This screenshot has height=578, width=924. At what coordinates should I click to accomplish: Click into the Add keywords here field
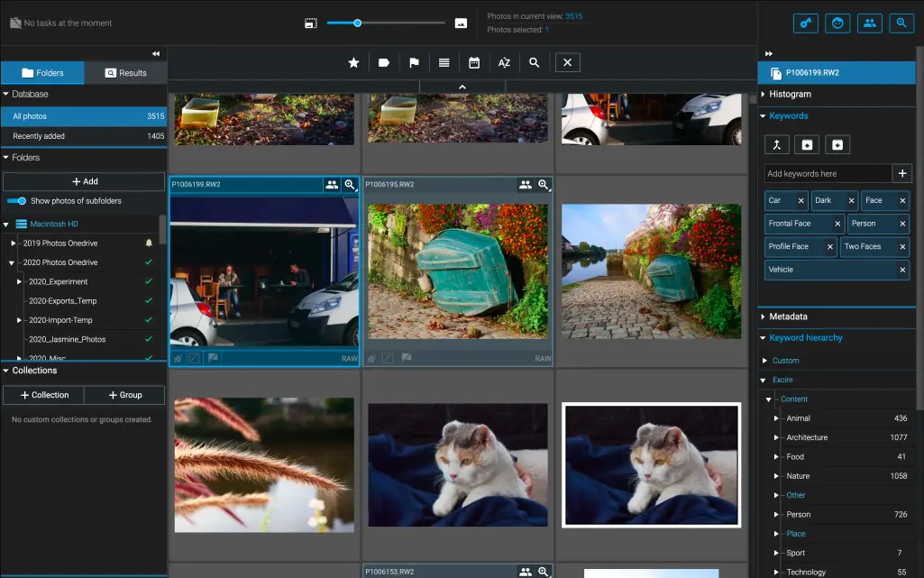tap(828, 173)
